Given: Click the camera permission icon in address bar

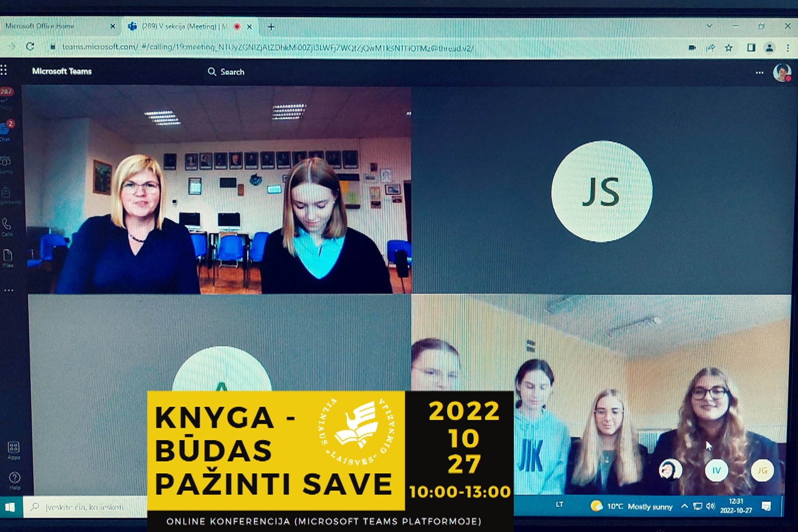Looking at the screenshot, I should (692, 47).
